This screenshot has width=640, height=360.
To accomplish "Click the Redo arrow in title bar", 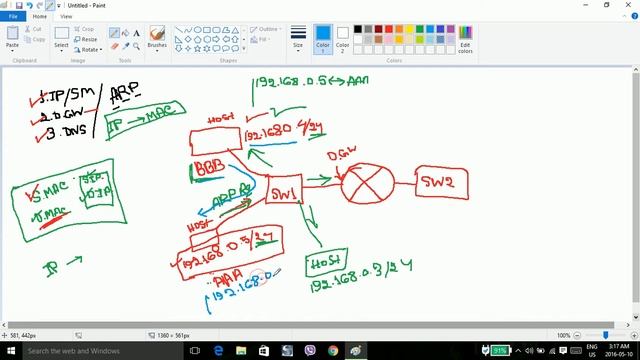I will [40, 6].
